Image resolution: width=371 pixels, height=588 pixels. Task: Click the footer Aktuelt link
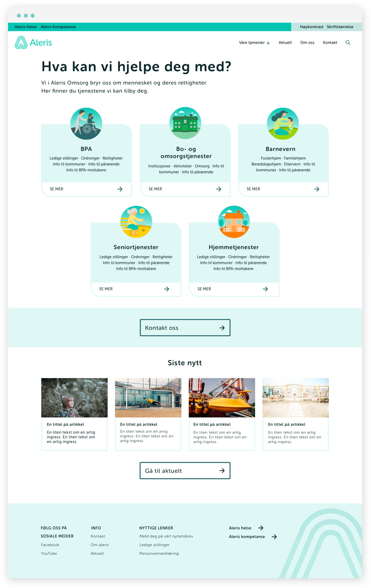[97, 554]
